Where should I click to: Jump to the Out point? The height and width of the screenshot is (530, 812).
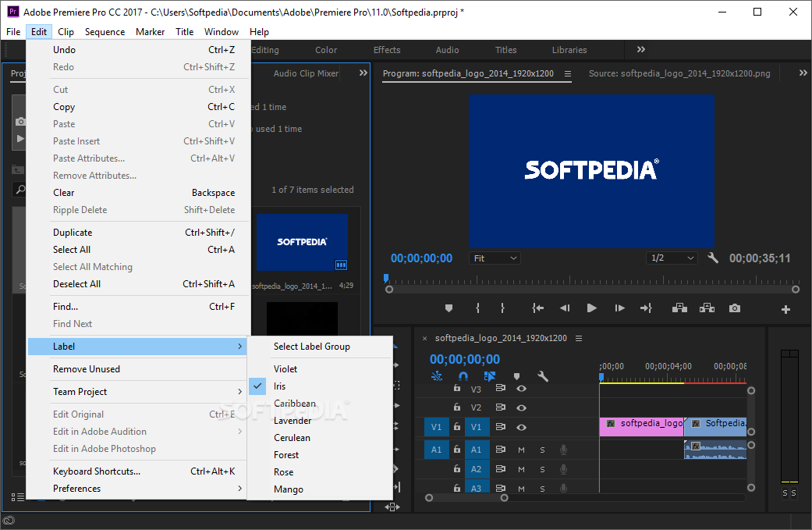click(x=646, y=308)
